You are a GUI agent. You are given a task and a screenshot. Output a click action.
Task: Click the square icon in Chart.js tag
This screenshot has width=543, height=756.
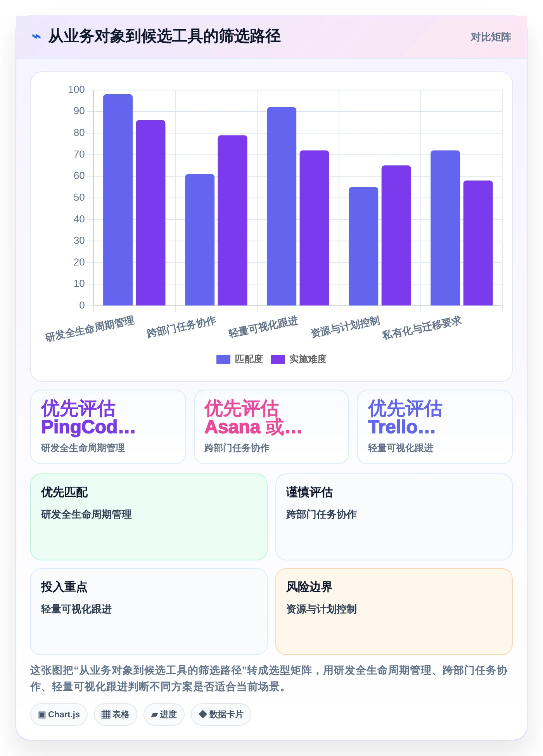[x=42, y=714]
